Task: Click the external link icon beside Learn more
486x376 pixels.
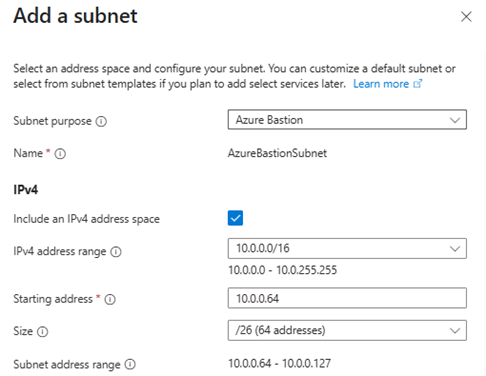Action: [x=418, y=83]
